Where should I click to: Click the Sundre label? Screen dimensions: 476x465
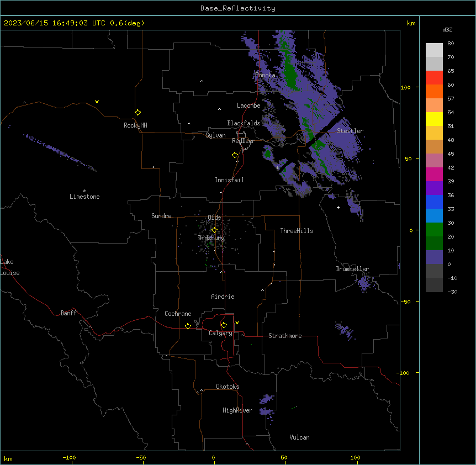pyautogui.click(x=161, y=216)
